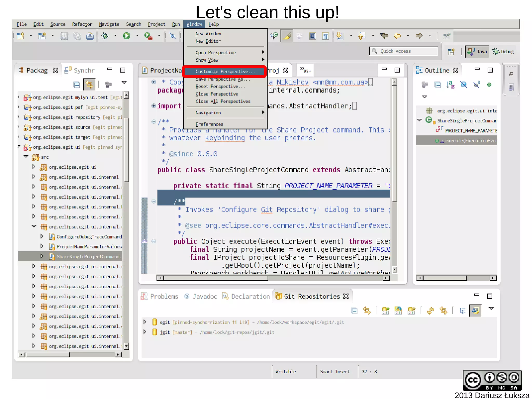Click the Print toolbar icon
Image resolution: width=532 pixels, height=399 pixels.
pos(90,36)
